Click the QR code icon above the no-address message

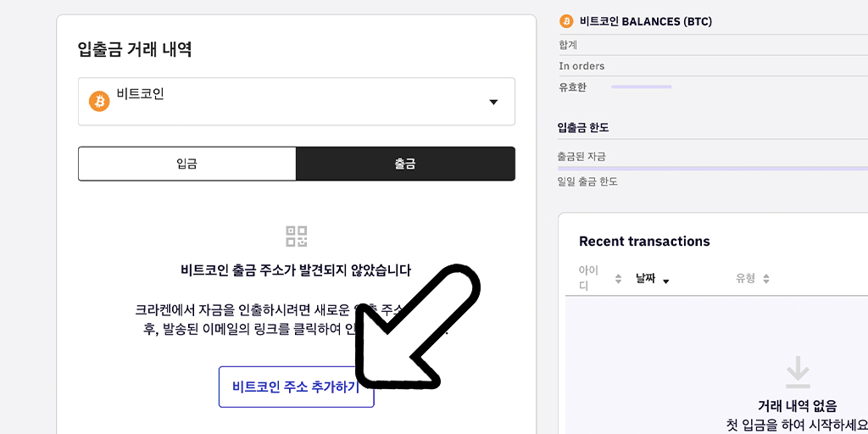coord(296,236)
